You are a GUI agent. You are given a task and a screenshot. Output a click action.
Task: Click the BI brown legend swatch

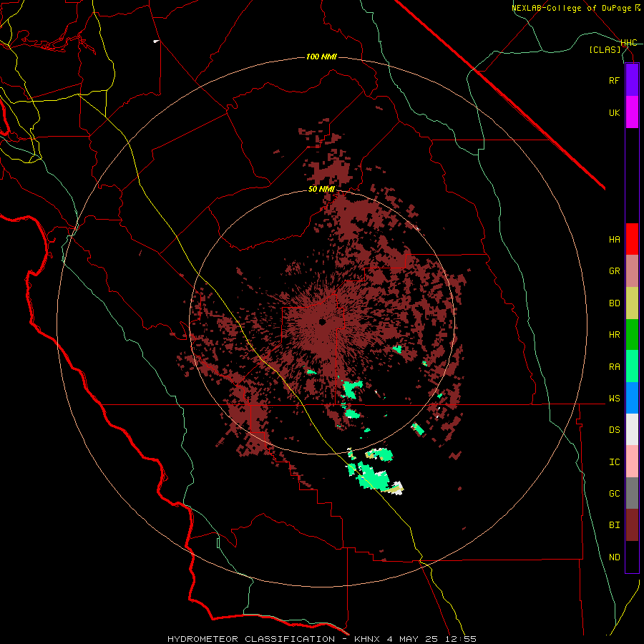[x=632, y=525]
